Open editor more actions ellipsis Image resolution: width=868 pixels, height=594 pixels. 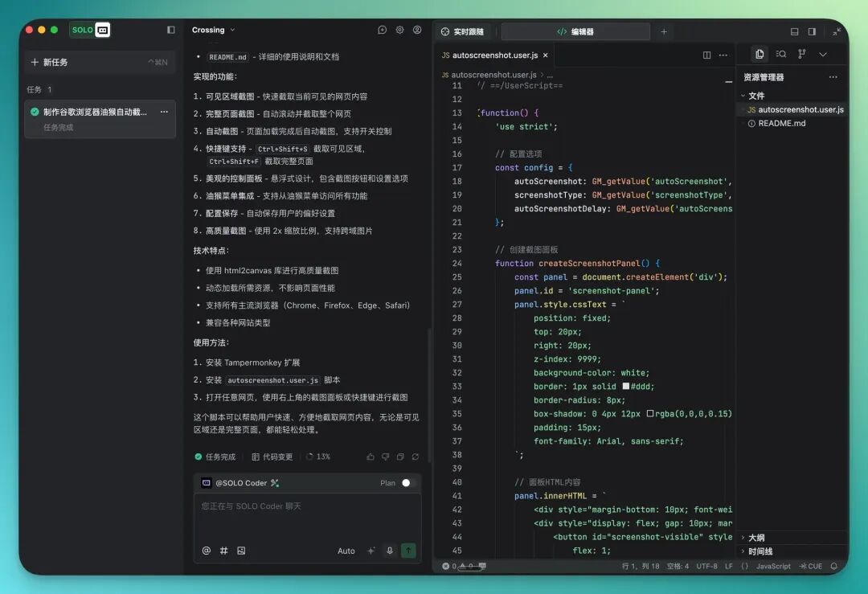723,55
